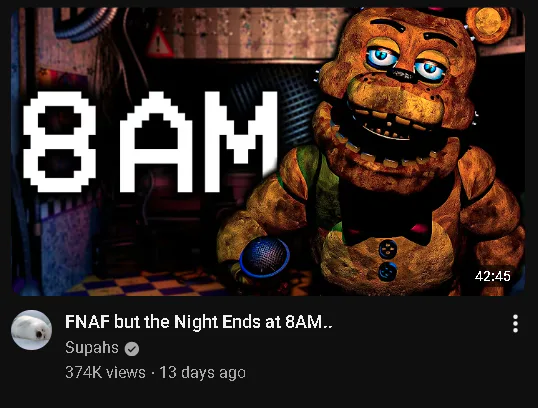Play the video via the 8AM thumbnail text
Viewport: 538px width, 408px height.
click(x=150, y=142)
